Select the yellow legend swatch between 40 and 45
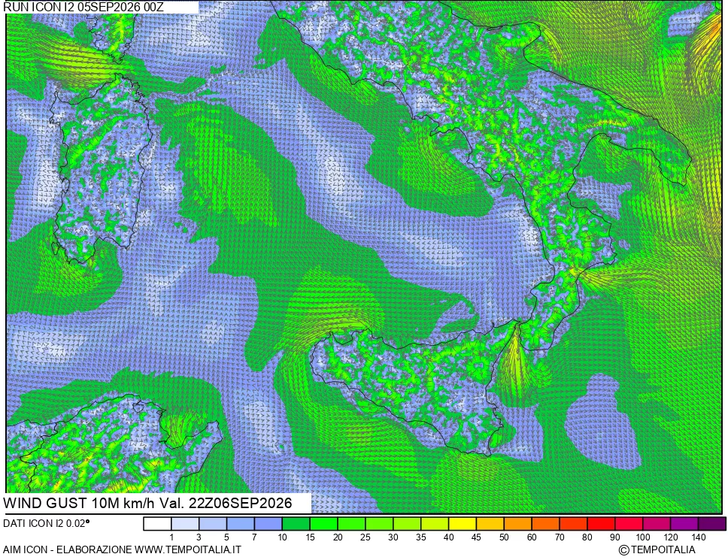This screenshot has height=560, width=728. [463, 524]
